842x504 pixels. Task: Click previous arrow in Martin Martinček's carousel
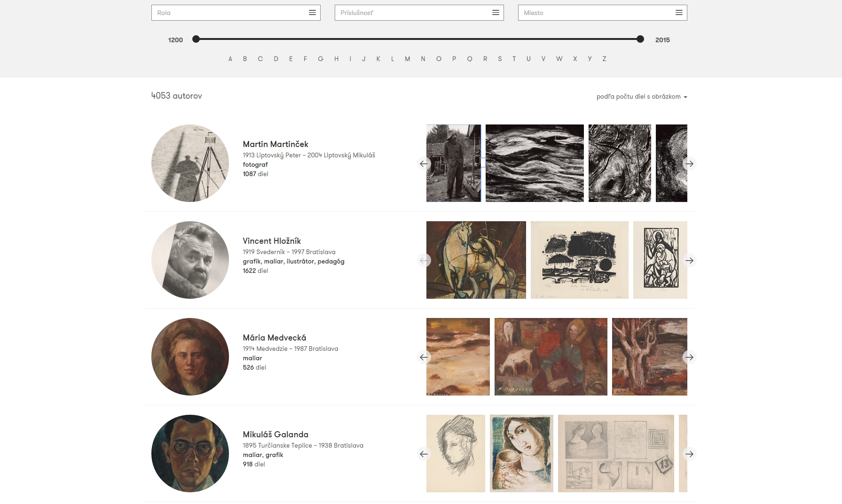424,163
